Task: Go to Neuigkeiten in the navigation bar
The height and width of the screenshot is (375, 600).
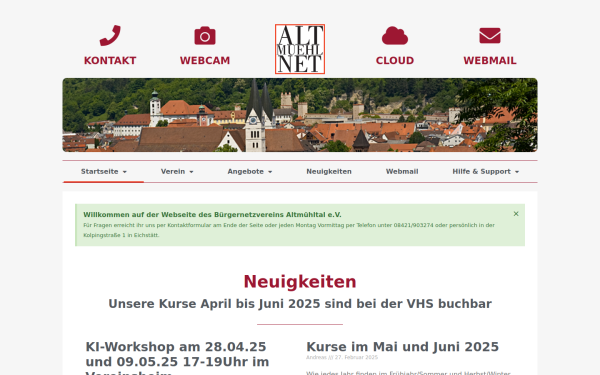Action: (329, 171)
